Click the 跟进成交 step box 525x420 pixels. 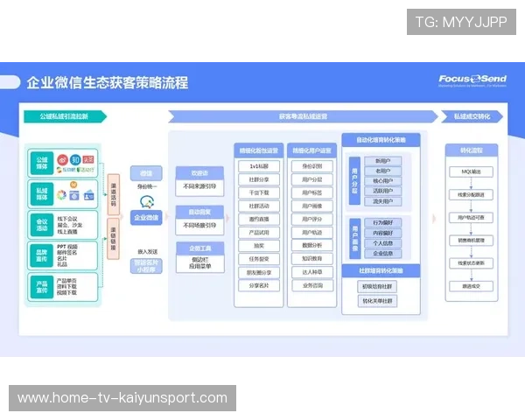[471, 286]
